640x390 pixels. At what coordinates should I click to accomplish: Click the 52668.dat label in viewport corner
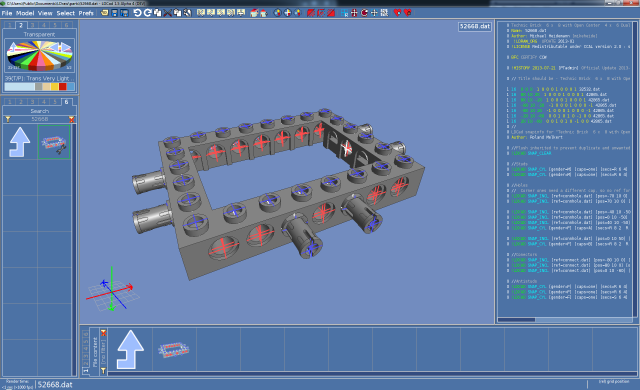[x=475, y=27]
